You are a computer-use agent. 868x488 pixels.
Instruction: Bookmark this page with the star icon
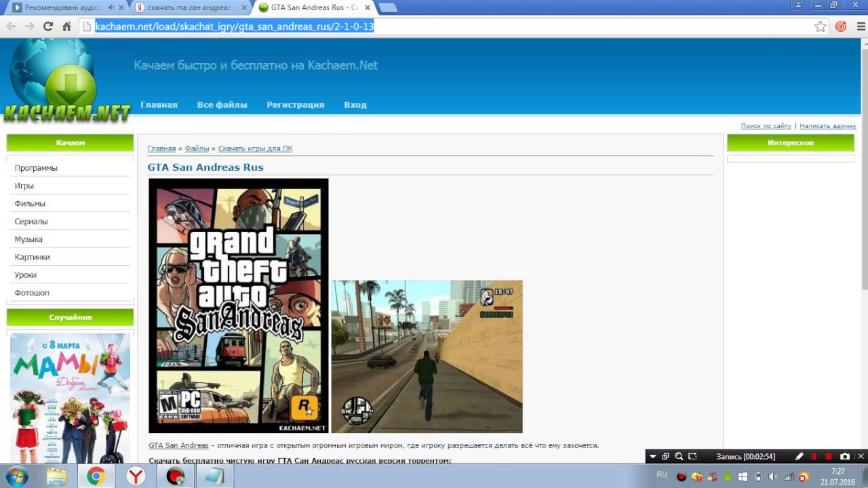tap(821, 26)
